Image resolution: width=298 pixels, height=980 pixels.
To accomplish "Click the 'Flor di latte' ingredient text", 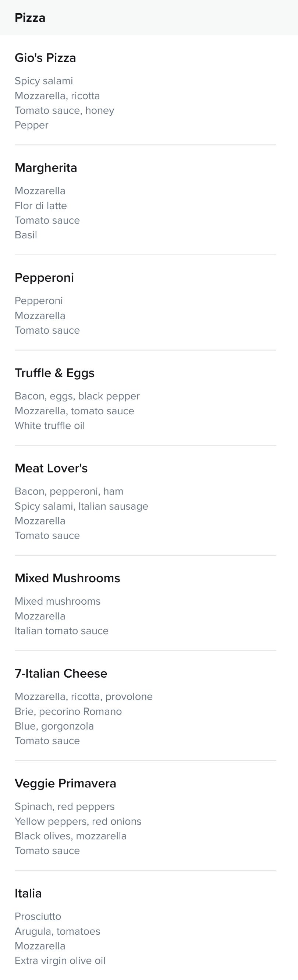I will 41,206.
